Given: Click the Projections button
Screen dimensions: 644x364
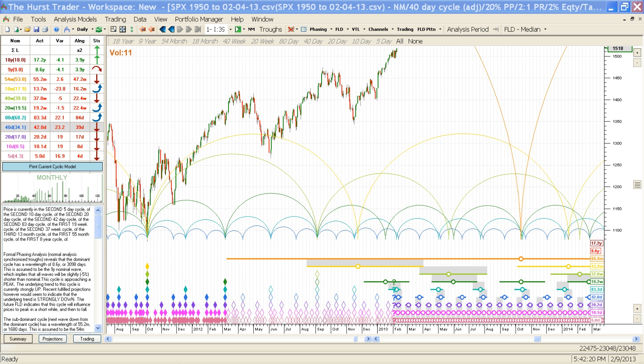Looking at the screenshot, I should click(53, 339).
